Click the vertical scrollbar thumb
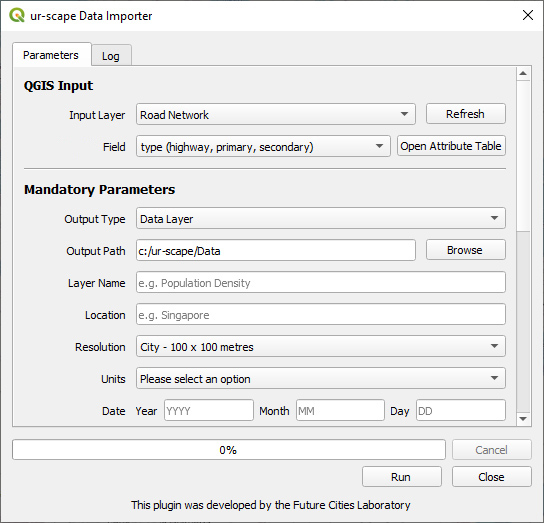 click(523, 155)
